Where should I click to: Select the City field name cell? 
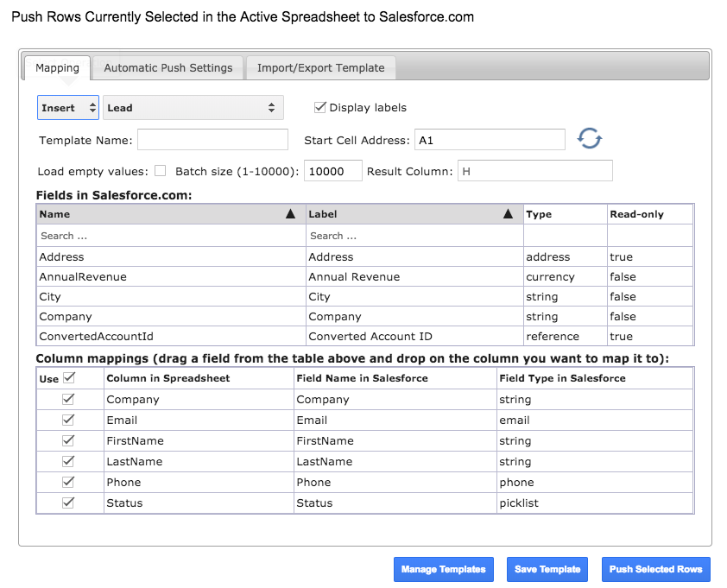171,297
